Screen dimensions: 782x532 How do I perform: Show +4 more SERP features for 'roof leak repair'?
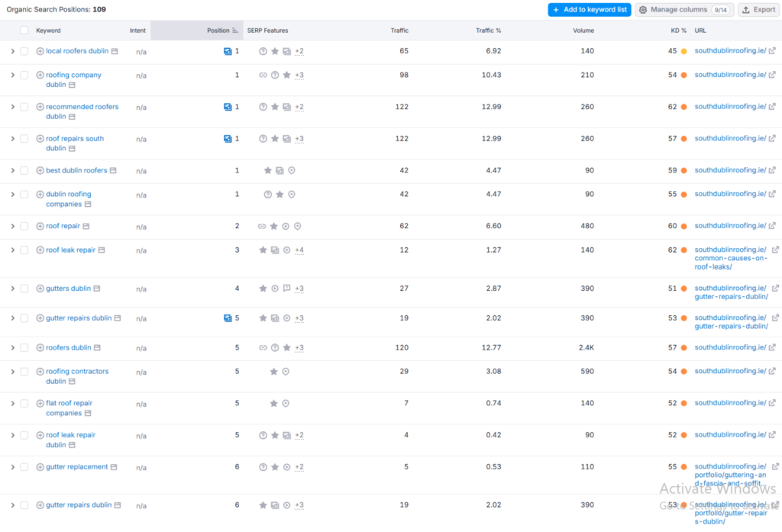click(299, 250)
